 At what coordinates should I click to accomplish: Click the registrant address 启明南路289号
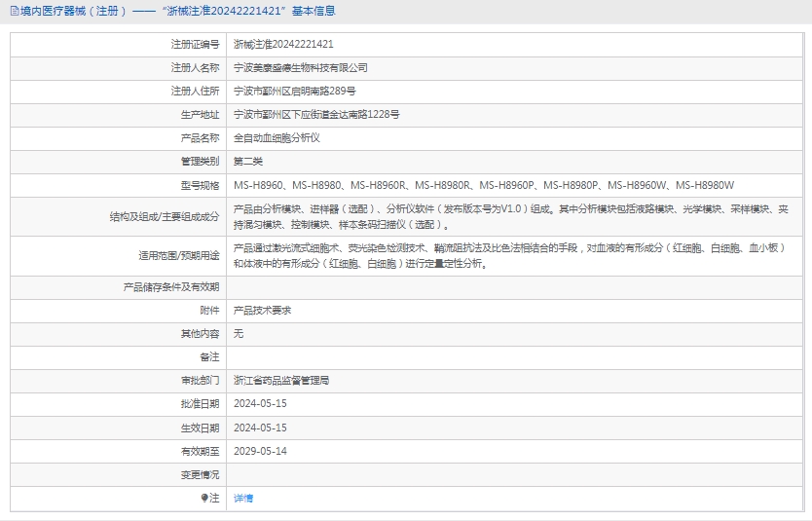(x=287, y=91)
